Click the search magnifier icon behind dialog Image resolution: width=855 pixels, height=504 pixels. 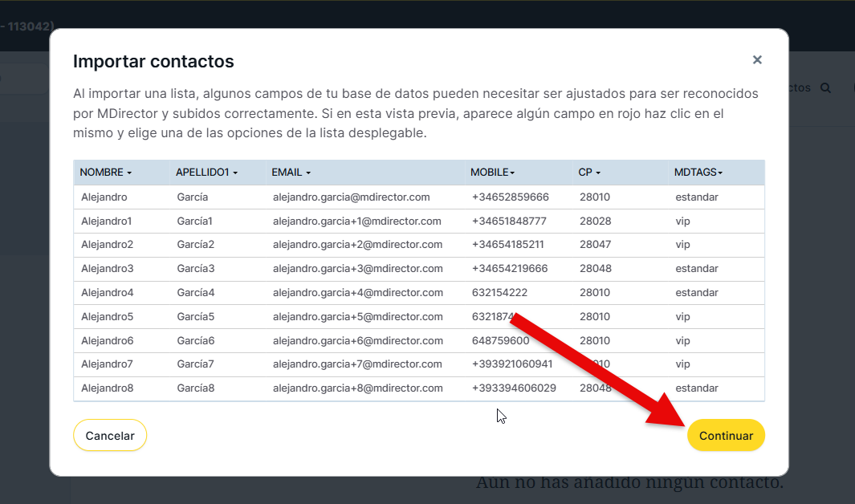tap(825, 88)
